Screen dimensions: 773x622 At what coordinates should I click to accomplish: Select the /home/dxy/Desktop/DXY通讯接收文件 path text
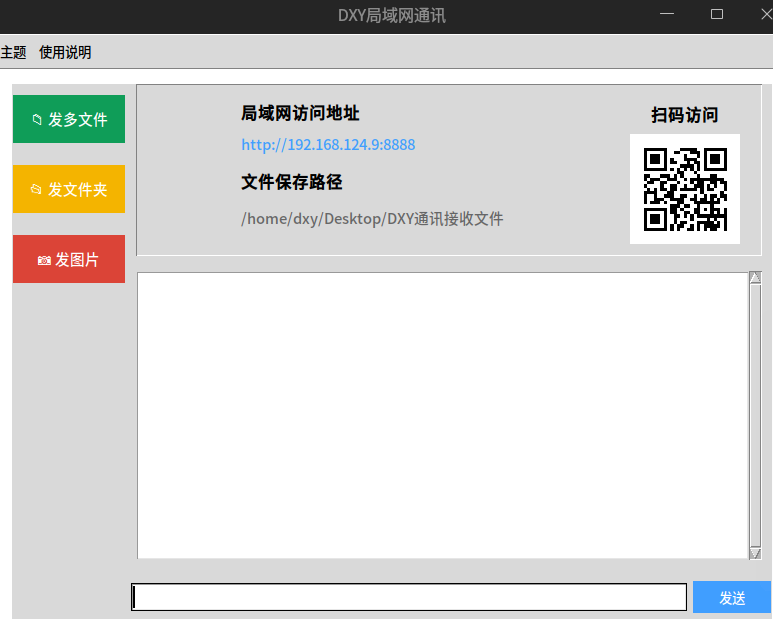[372, 218]
